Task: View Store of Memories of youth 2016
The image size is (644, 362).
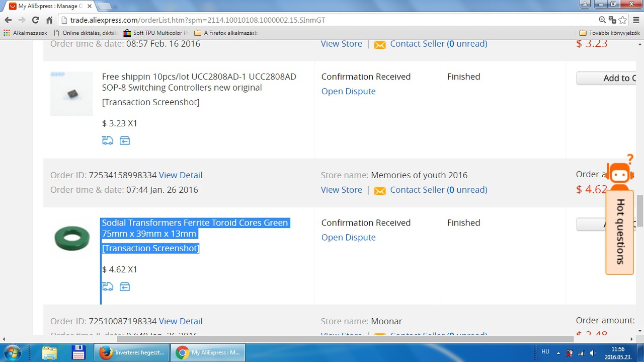Action: (x=342, y=190)
